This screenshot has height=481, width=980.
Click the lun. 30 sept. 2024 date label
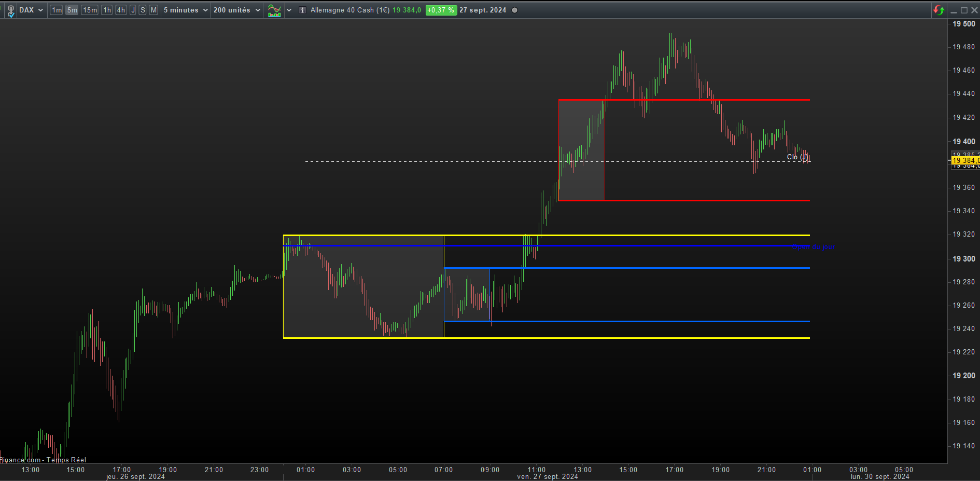coord(880,476)
